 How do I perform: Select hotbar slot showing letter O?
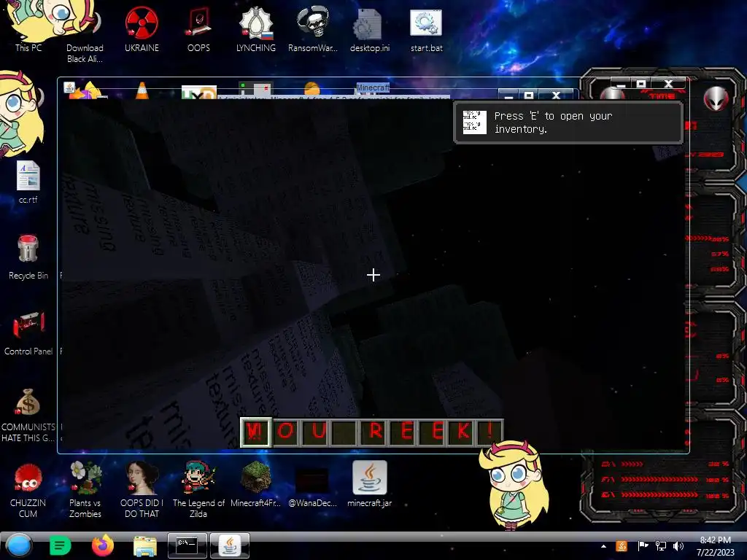coord(286,432)
